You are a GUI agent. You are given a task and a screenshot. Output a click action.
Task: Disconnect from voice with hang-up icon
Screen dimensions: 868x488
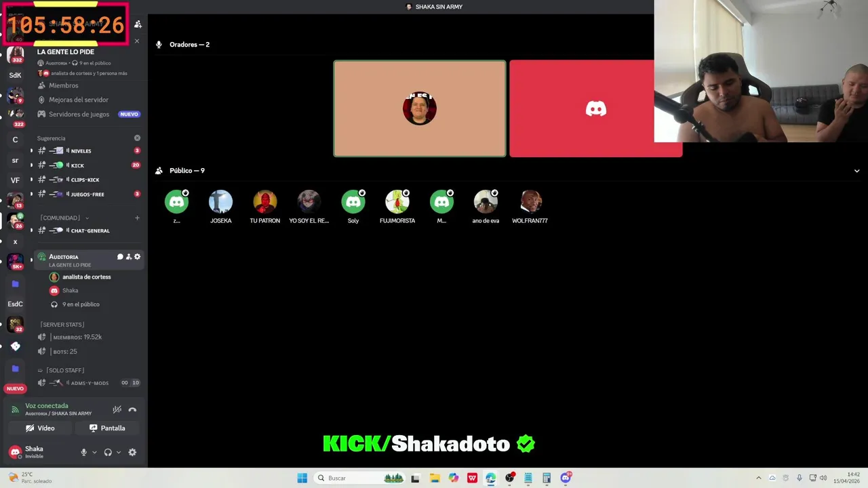coord(132,409)
